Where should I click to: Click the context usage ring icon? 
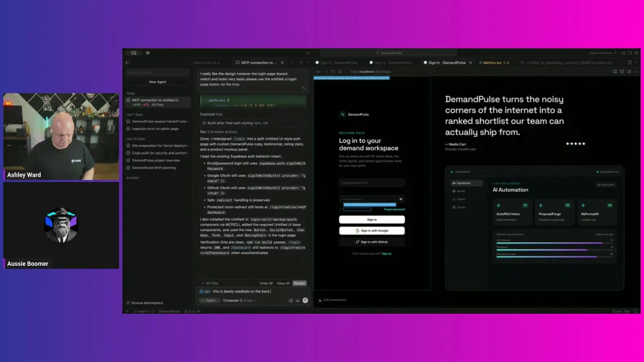pos(290,301)
